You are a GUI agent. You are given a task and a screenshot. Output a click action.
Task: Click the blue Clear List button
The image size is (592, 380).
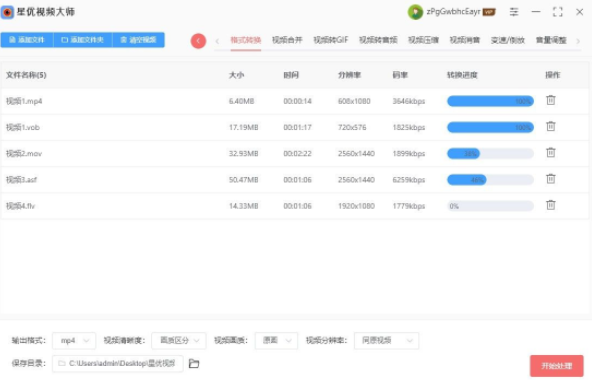(x=138, y=40)
